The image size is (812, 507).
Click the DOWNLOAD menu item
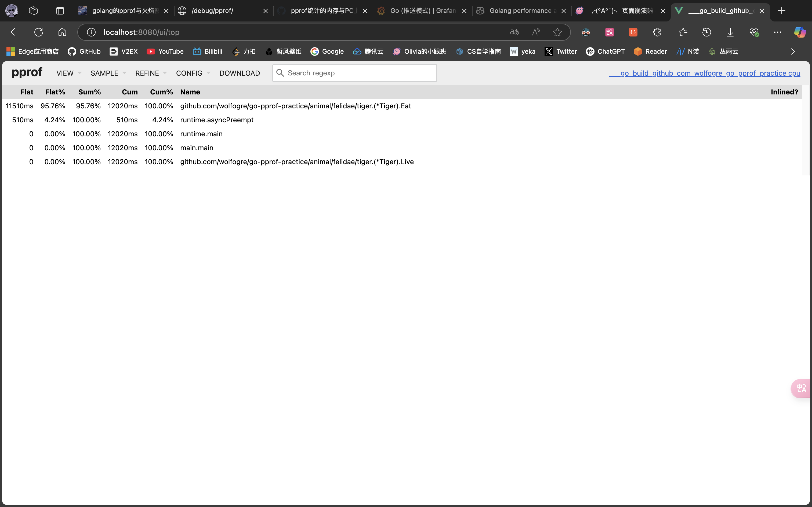(x=240, y=73)
